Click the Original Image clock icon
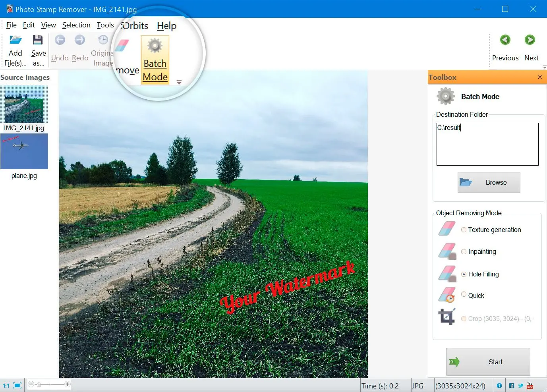547x392 pixels. [x=103, y=40]
